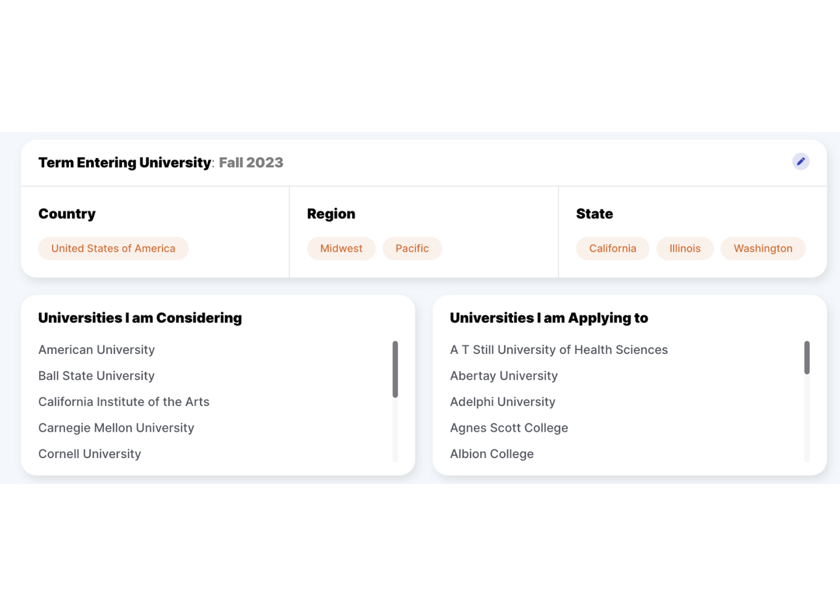Click Adelphi University entry
Screen dimensions: 840x616
(x=502, y=402)
